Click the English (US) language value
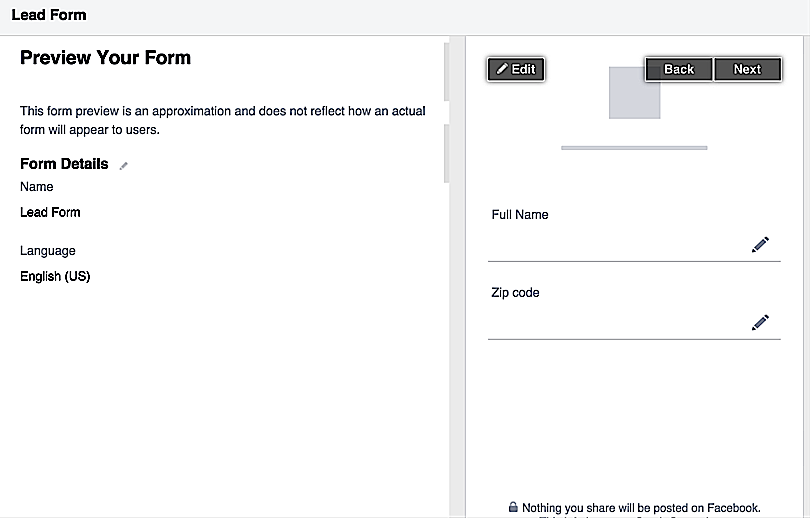 coord(55,276)
